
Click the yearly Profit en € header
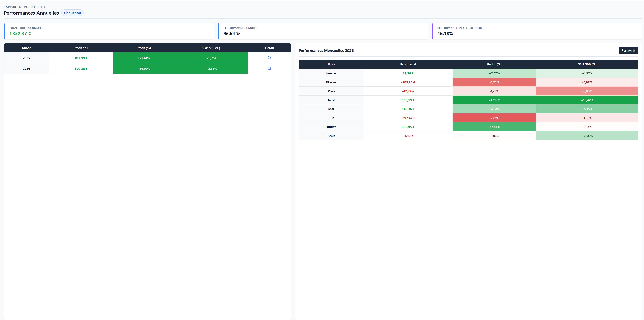pos(81,48)
